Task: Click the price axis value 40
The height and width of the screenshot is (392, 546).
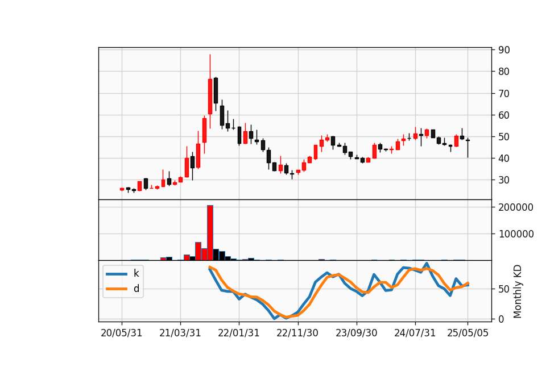Action: (504, 159)
